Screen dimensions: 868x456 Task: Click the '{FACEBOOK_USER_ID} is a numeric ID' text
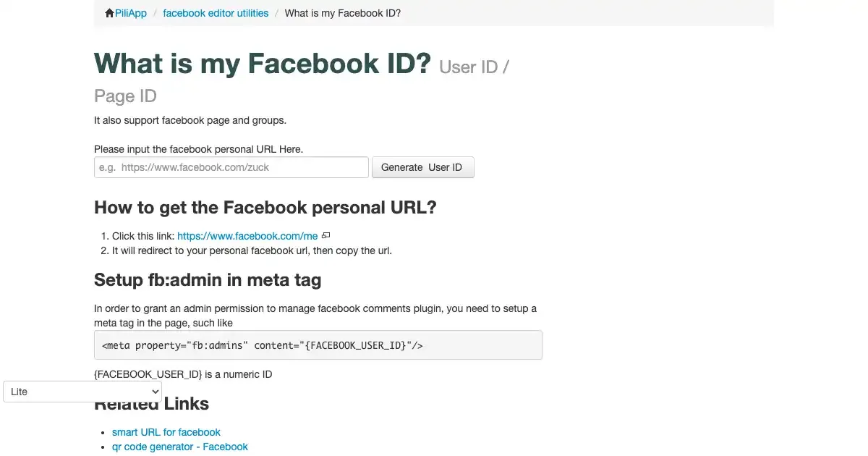(183, 374)
